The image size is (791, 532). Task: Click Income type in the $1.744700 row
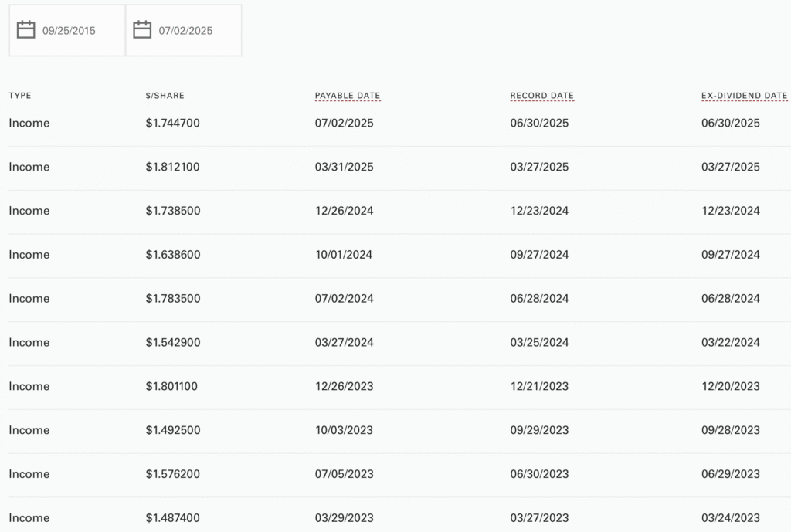(x=29, y=123)
